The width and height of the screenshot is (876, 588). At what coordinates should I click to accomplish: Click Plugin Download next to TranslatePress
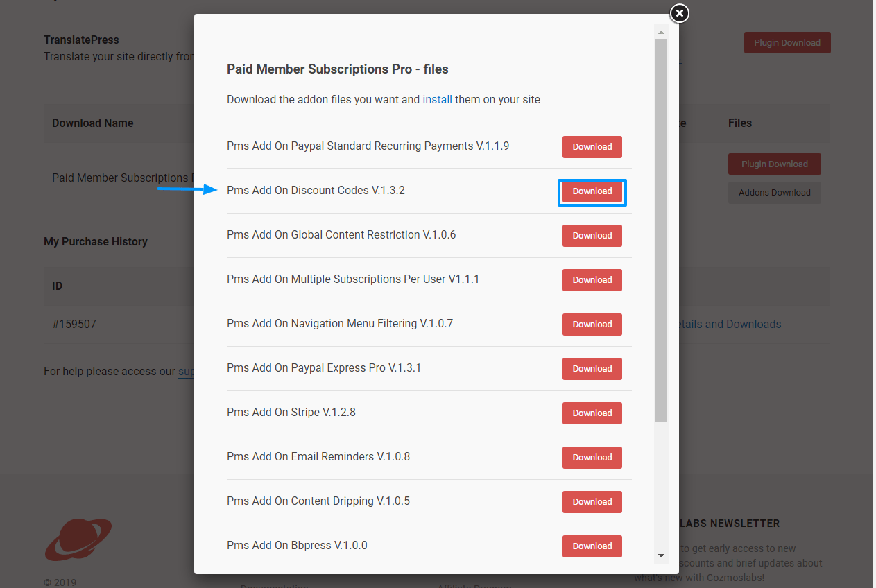(x=787, y=42)
